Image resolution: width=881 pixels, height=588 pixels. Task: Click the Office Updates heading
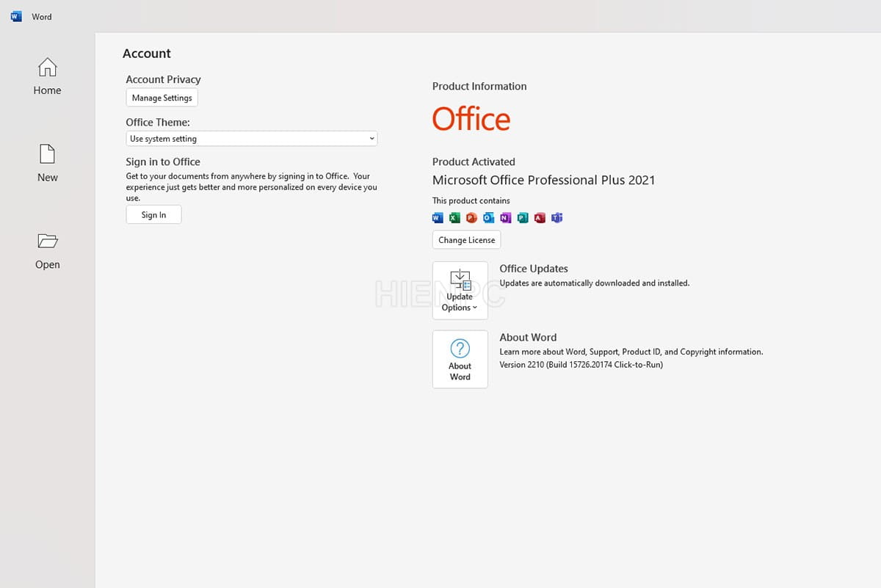point(534,269)
